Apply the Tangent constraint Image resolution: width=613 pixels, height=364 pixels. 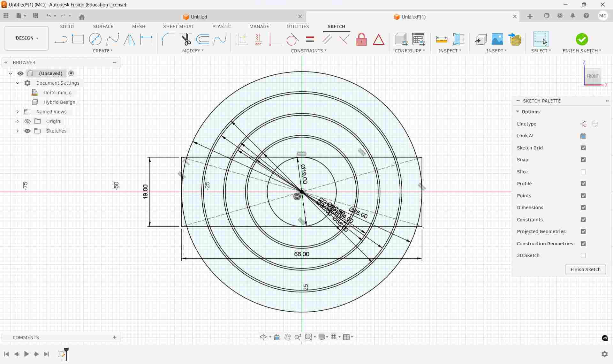(292, 40)
